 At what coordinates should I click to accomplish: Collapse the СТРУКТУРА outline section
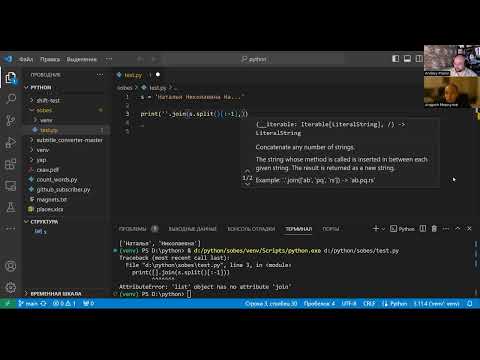pos(44,222)
